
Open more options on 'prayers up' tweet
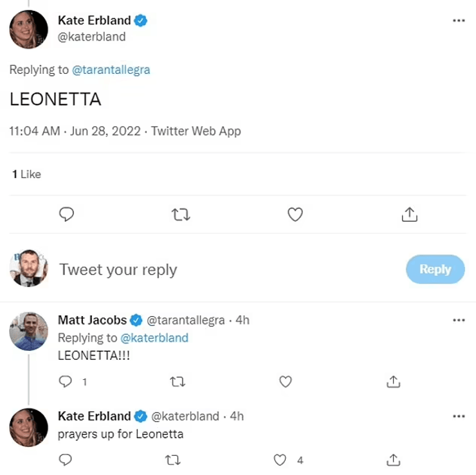(x=459, y=417)
